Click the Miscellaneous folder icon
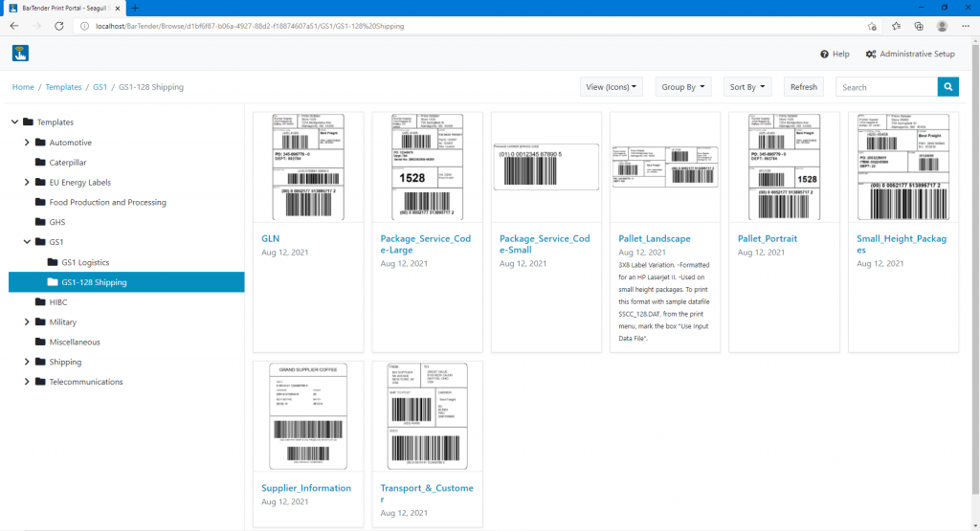The height and width of the screenshot is (531, 980). click(40, 342)
